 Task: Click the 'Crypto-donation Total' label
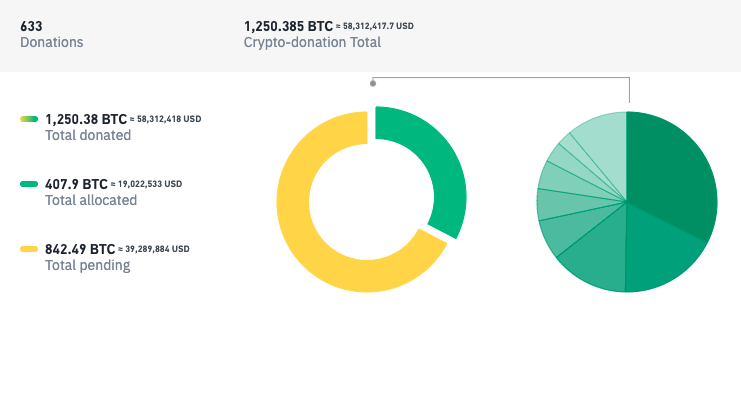(312, 43)
